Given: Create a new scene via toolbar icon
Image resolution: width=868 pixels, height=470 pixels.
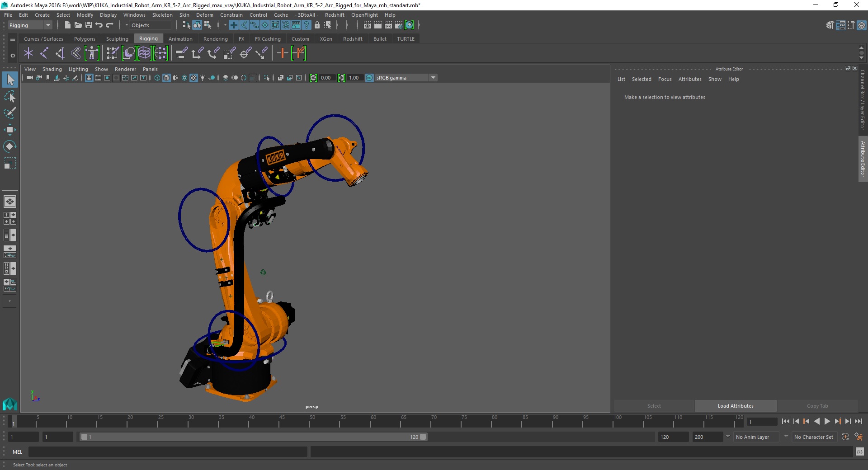Looking at the screenshot, I should click(x=67, y=25).
